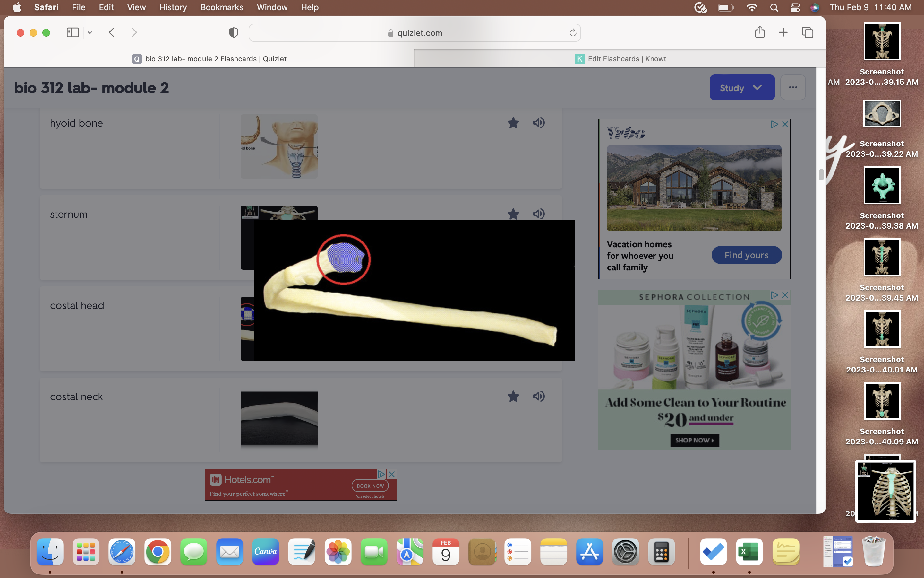Click the hyoid bone card image

pyautogui.click(x=279, y=146)
